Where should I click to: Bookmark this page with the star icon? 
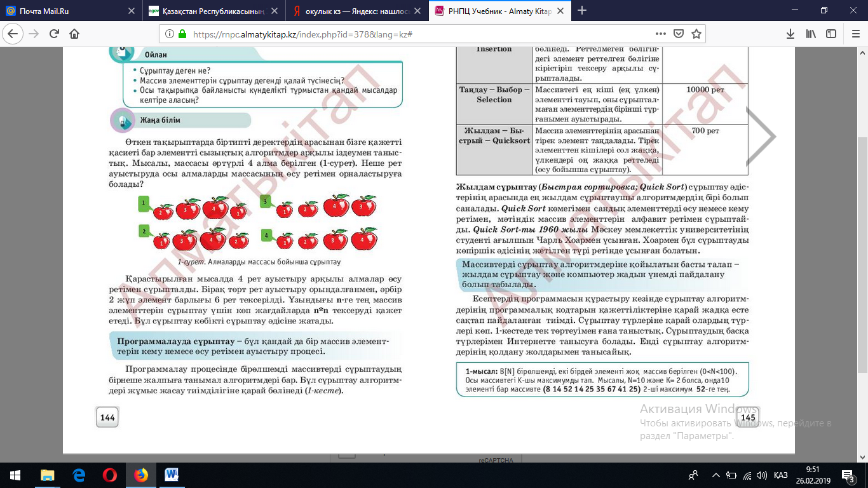tap(696, 34)
